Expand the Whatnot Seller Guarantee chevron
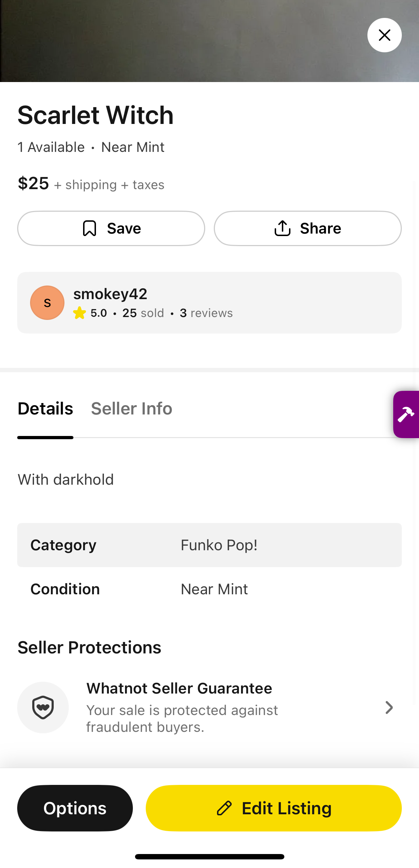Viewport: 419px width, 868px height. [389, 708]
